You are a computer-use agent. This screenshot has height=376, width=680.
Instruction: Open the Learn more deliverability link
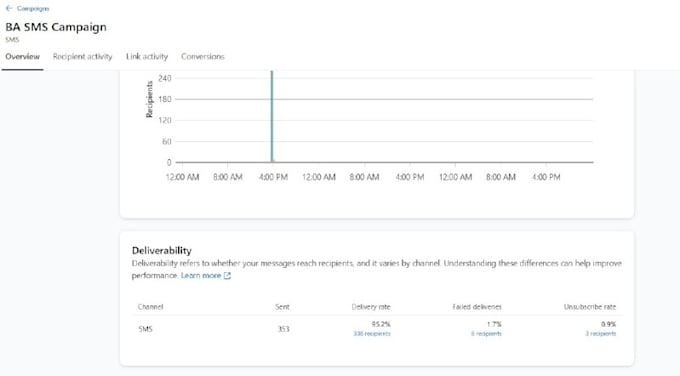(x=201, y=275)
